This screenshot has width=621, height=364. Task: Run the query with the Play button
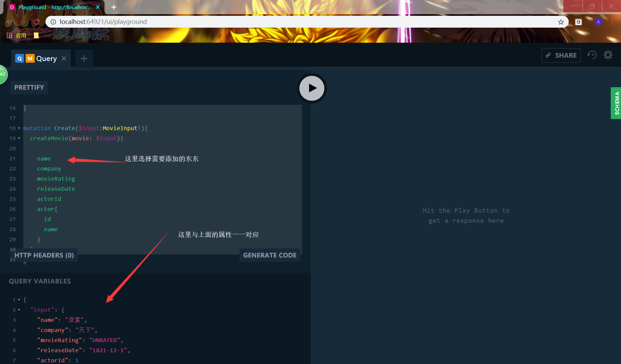pos(312,88)
